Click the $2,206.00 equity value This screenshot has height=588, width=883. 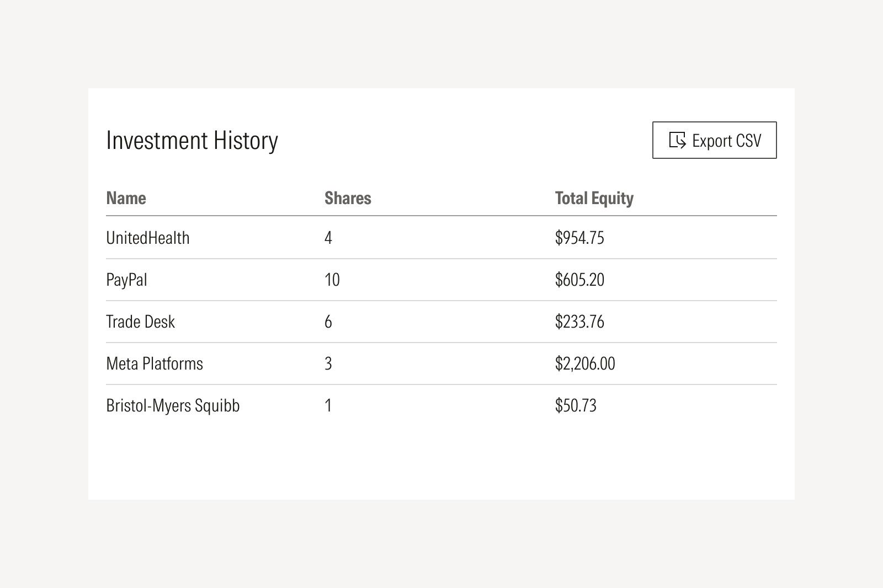[585, 364]
